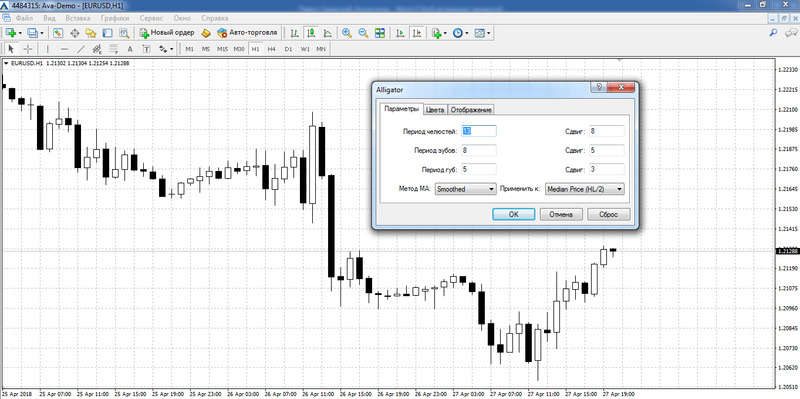Open the Метод МА Smoothed dropdown
The height and width of the screenshot is (399, 800).
tap(465, 189)
